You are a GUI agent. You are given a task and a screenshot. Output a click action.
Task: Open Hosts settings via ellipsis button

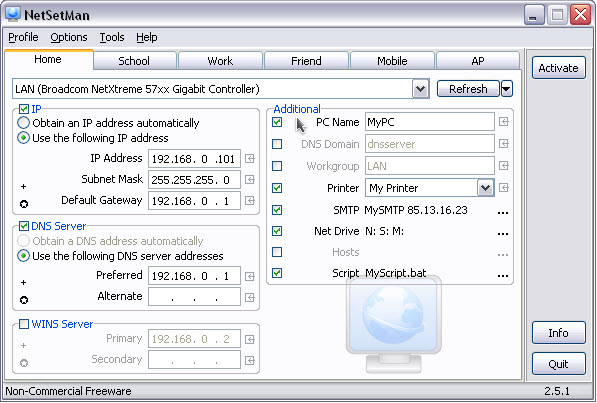(x=503, y=254)
